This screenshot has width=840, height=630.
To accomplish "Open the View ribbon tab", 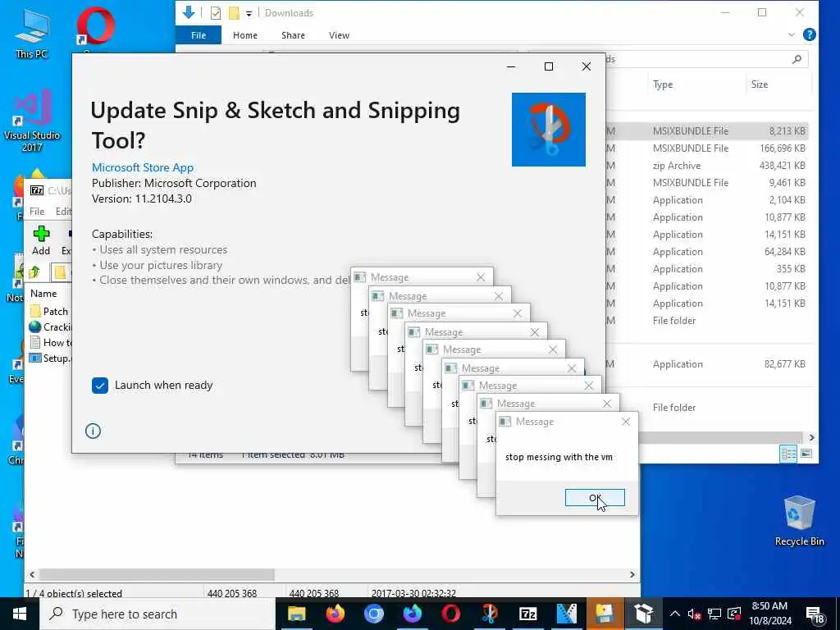I will [x=339, y=35].
